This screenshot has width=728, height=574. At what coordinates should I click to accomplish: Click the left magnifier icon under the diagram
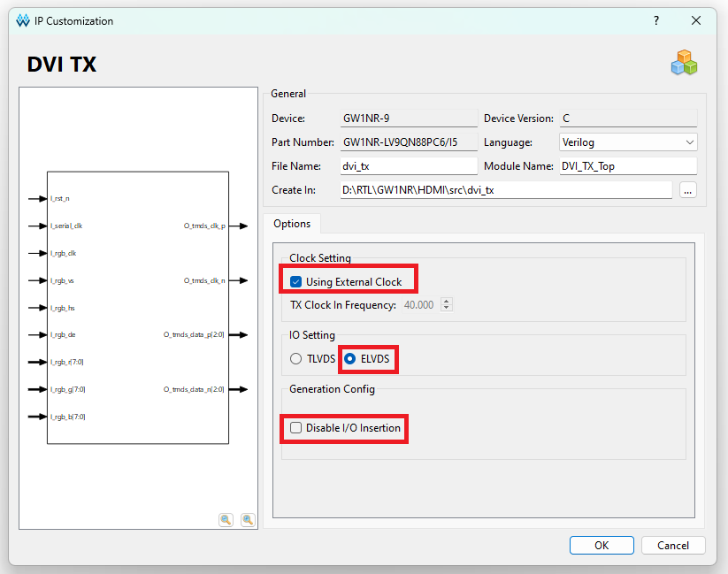[x=226, y=520]
